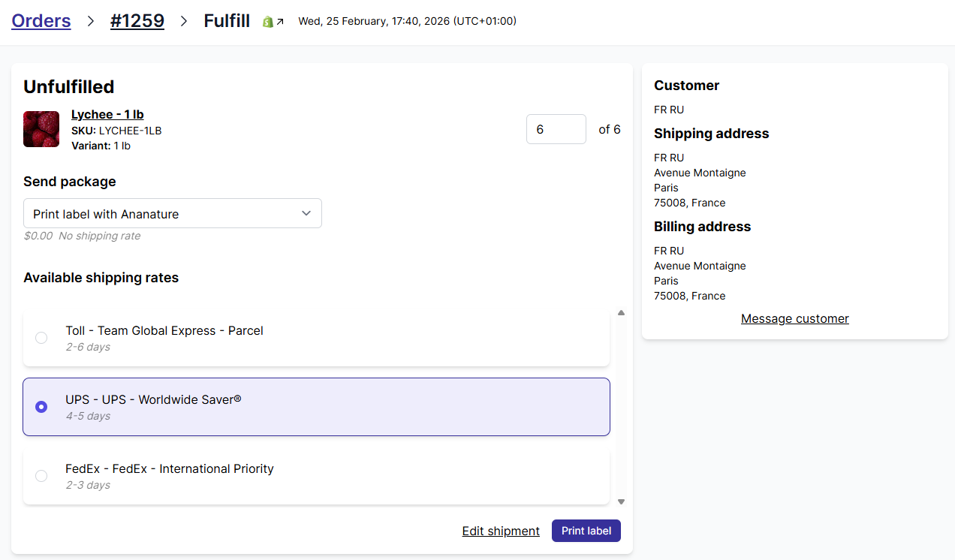Open the order #1259 breadcrumb

[137, 21]
